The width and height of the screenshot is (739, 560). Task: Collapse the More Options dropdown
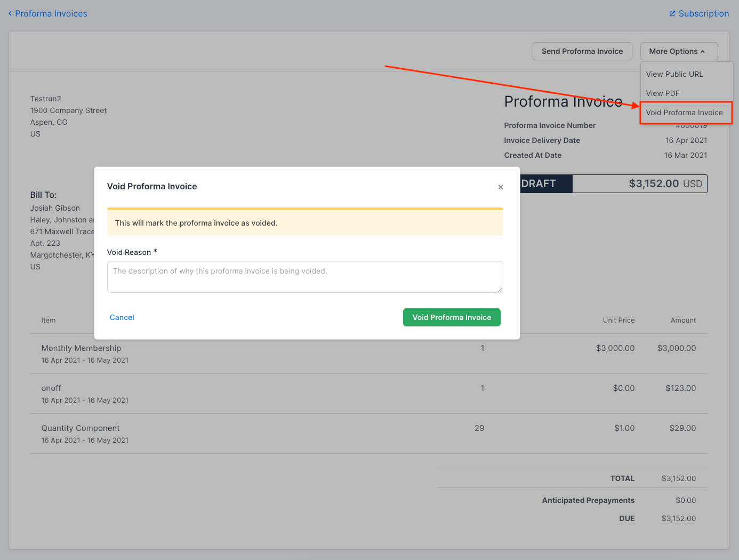pyautogui.click(x=678, y=51)
